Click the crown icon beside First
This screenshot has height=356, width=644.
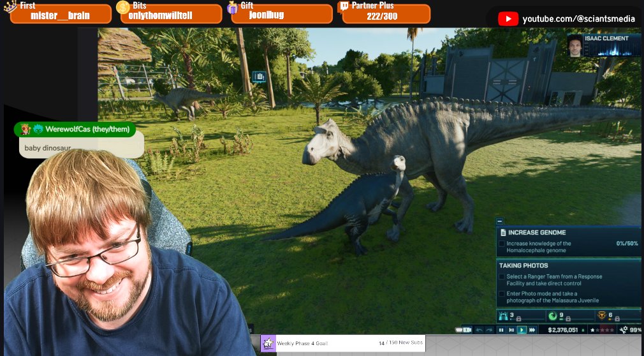pyautogui.click(x=10, y=6)
